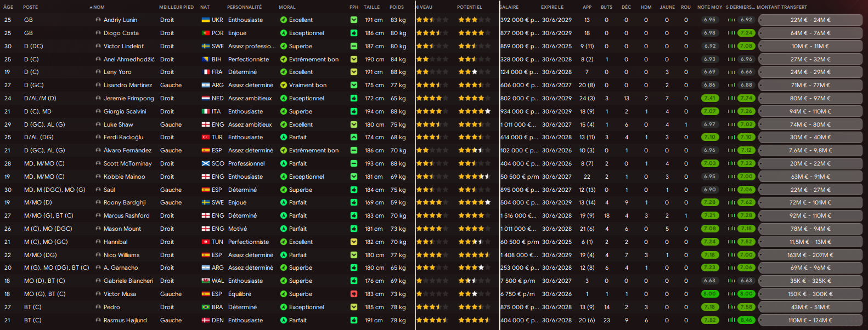Click the morale icon in Leny Yoro's row
This screenshot has width=868, height=330.
pos(284,72)
